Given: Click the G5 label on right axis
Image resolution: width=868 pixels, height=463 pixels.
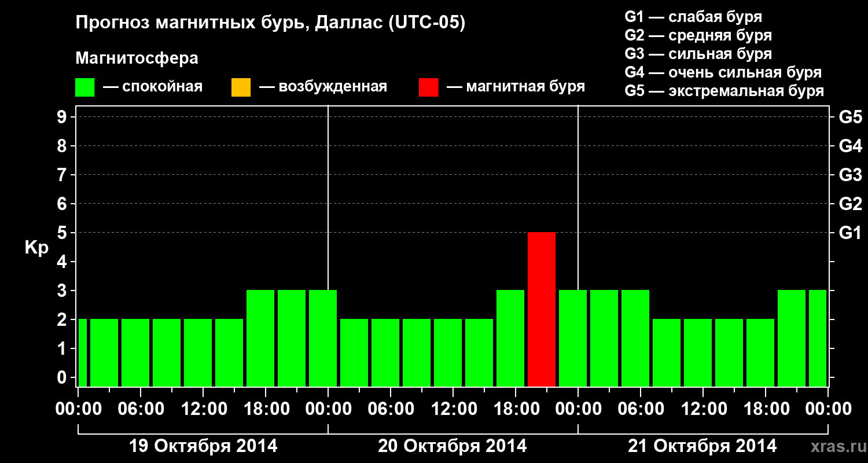Looking at the screenshot, I should (850, 117).
